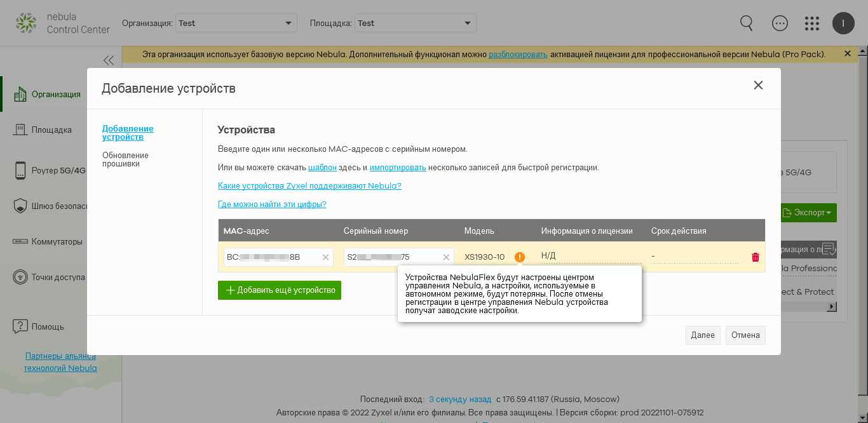Select Шлюз безопасности in sidebar

coord(58,206)
